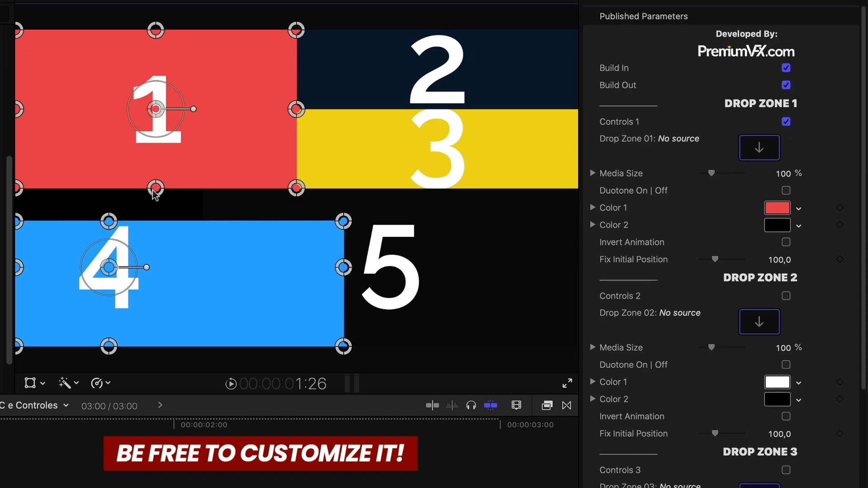The width and height of the screenshot is (868, 488).
Task: Expand Color 1 in Drop Zone 2
Action: point(592,382)
